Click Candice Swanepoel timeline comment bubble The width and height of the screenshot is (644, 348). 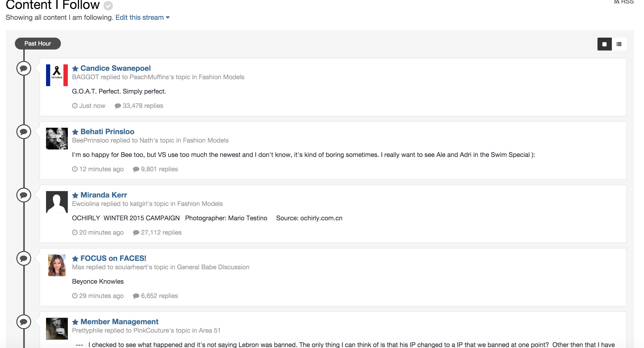(x=24, y=68)
